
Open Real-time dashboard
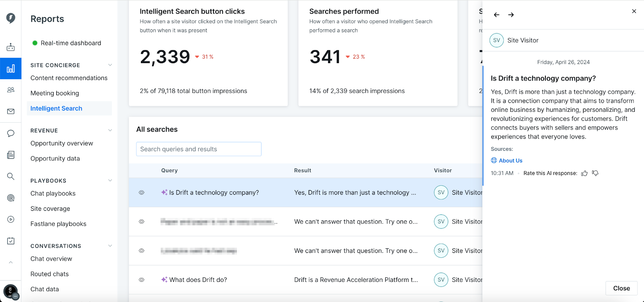click(x=71, y=43)
